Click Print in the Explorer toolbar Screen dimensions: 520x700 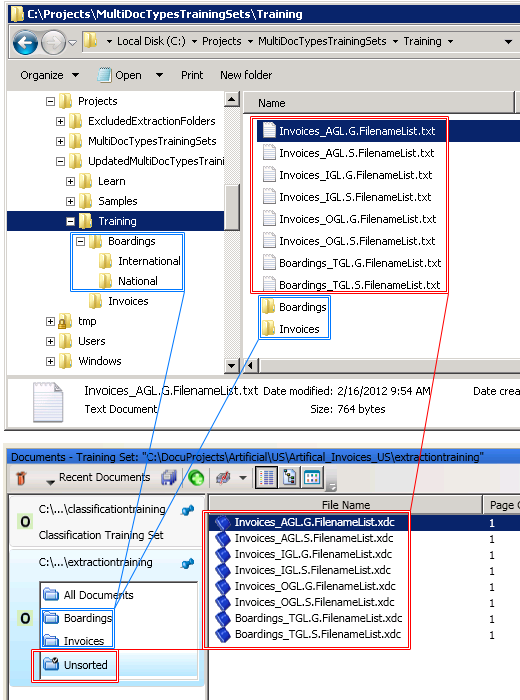192,75
